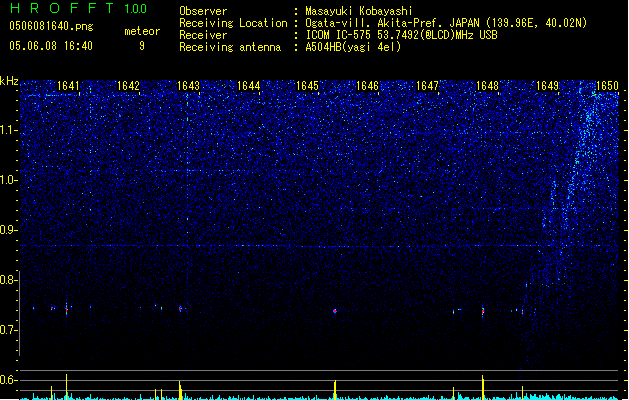The height and width of the screenshot is (400, 629).
Task: Click the 1645 time marker
Action: tap(307, 86)
